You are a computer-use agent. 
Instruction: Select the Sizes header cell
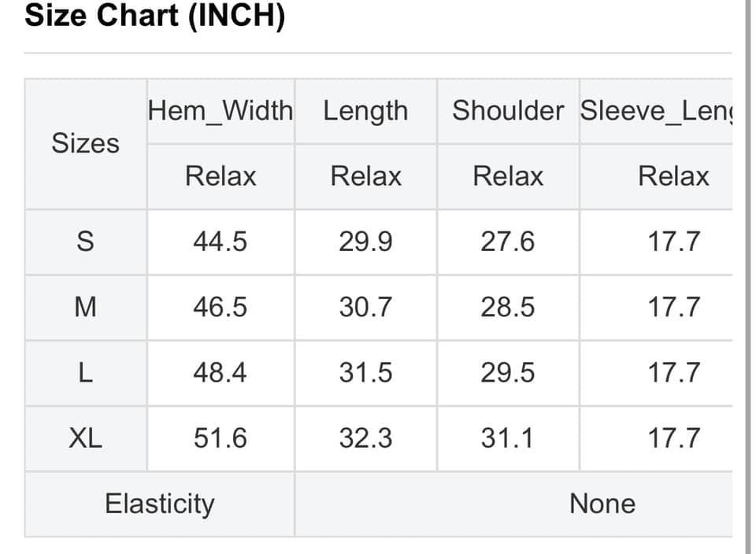(x=85, y=143)
